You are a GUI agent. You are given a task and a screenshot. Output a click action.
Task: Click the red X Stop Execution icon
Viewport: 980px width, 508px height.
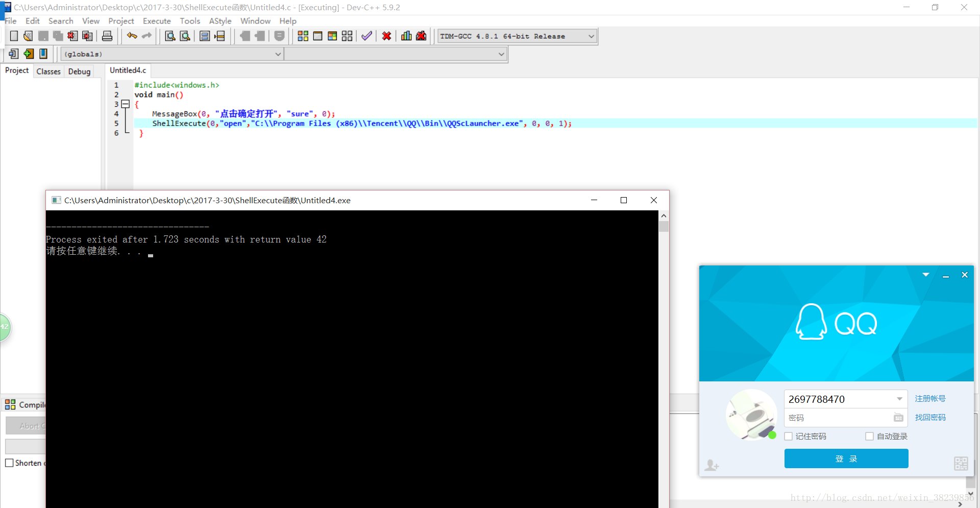click(386, 36)
